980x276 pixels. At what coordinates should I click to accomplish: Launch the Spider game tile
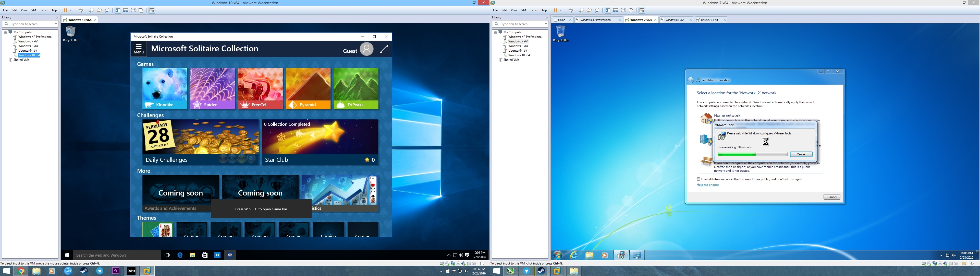click(x=213, y=89)
